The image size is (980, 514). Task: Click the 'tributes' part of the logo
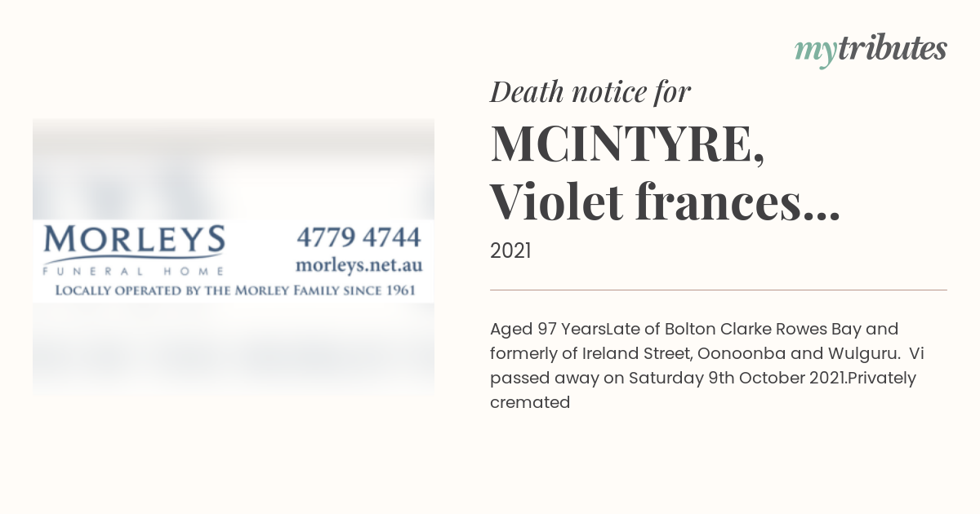point(893,48)
